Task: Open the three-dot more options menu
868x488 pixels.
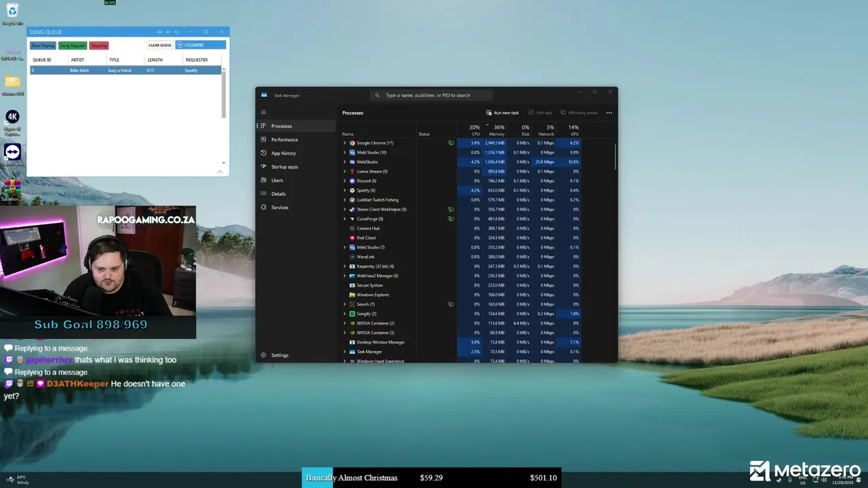Action: [609, 113]
